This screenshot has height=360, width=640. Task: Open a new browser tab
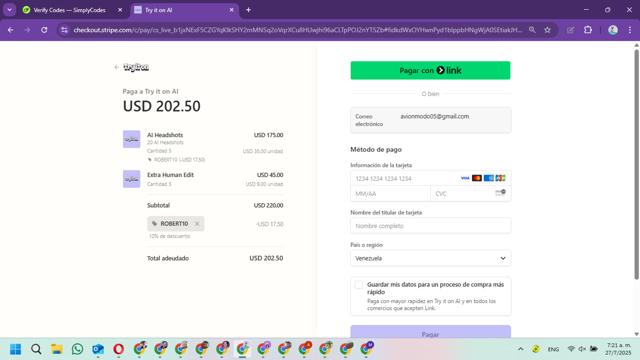coord(248,10)
